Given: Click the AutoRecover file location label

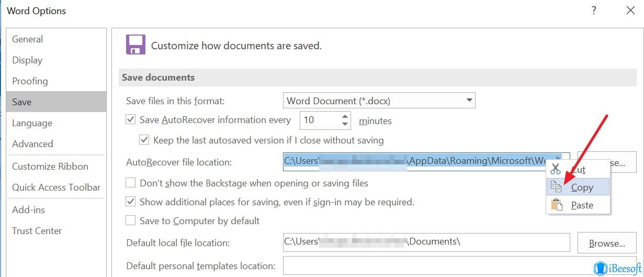Looking at the screenshot, I should 179,162.
